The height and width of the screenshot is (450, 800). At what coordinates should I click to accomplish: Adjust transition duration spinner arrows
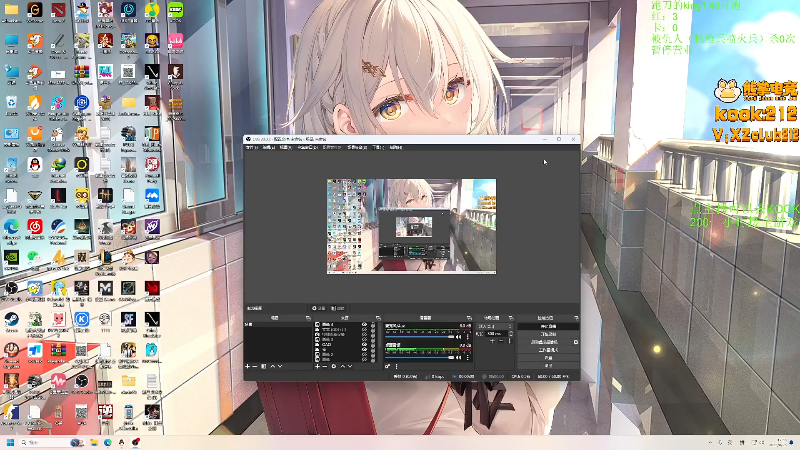pos(511,334)
